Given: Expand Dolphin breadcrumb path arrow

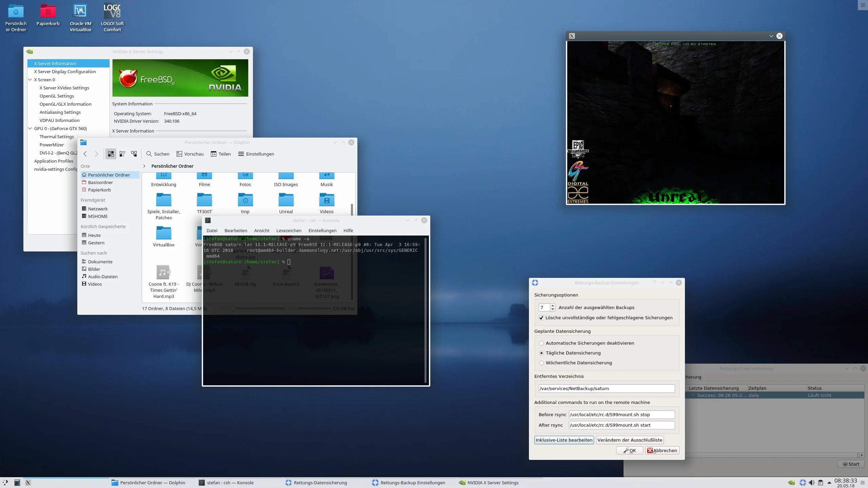Looking at the screenshot, I should point(144,166).
